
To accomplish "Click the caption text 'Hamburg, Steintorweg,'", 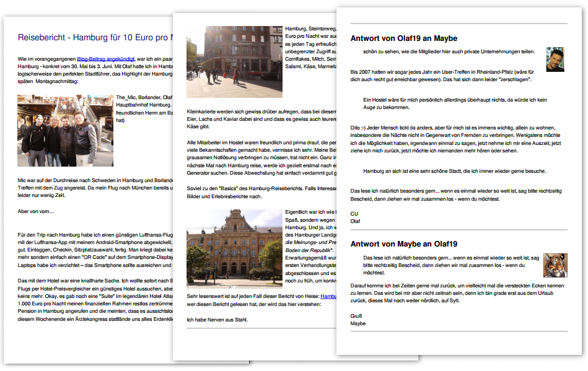I will tap(311, 28).
